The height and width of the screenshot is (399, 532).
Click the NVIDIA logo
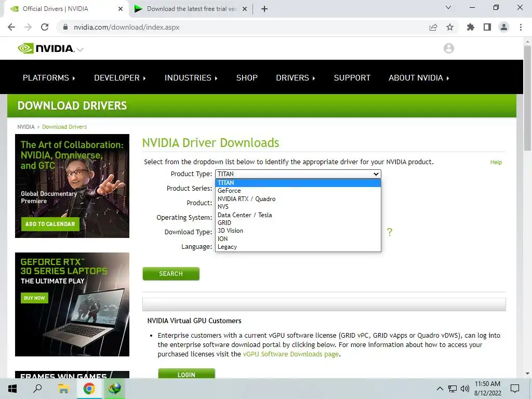point(46,48)
